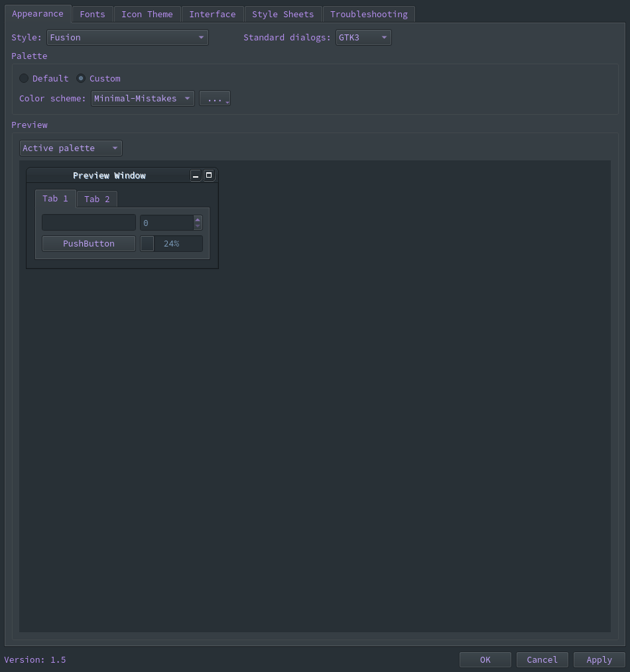Click the Version: 1.5 label
630x672 pixels.
[x=35, y=659]
